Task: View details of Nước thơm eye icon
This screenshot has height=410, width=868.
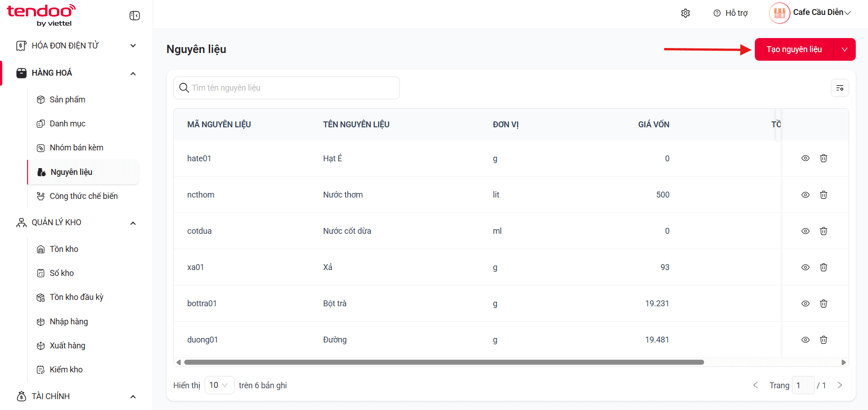Action: pyautogui.click(x=806, y=195)
